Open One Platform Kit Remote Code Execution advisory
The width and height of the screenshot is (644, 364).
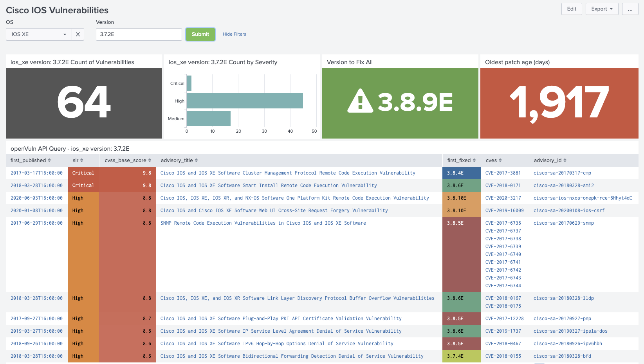coord(294,198)
